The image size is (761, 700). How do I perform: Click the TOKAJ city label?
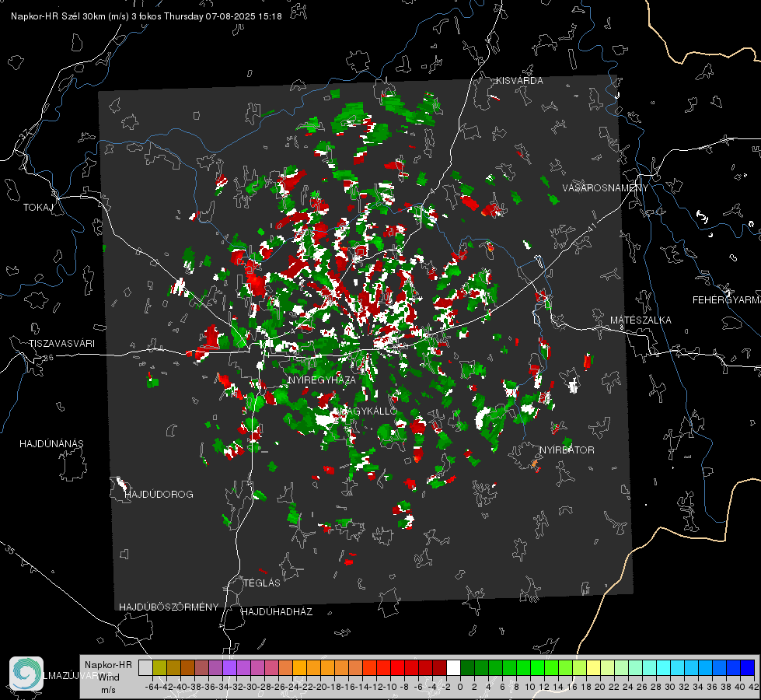coord(38,208)
